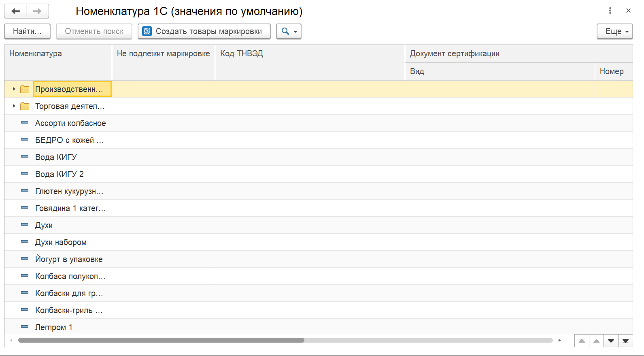The image size is (644, 356).
Task: Click the Найти... button
Action: point(27,31)
